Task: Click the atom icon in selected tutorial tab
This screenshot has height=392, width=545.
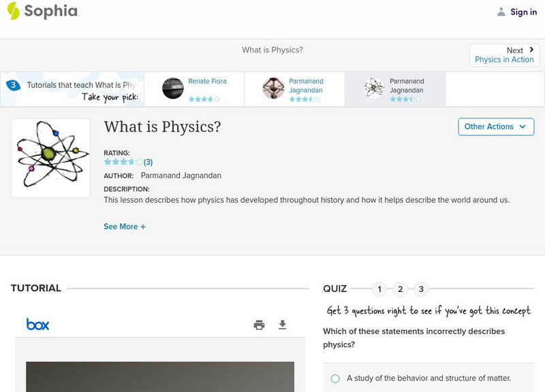Action: [374, 88]
